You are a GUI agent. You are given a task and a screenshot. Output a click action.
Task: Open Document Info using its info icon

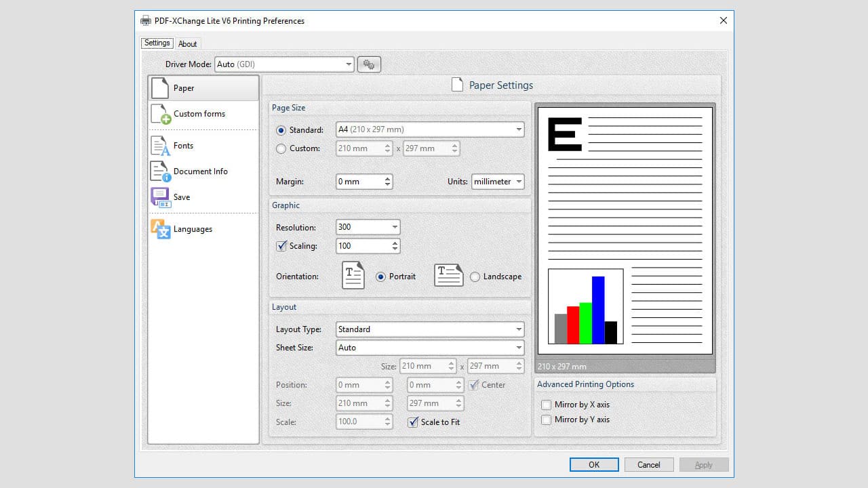tap(160, 171)
